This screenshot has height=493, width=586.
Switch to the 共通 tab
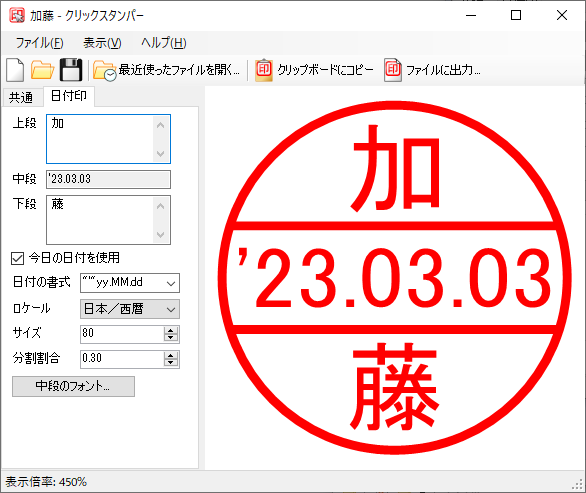[21, 98]
